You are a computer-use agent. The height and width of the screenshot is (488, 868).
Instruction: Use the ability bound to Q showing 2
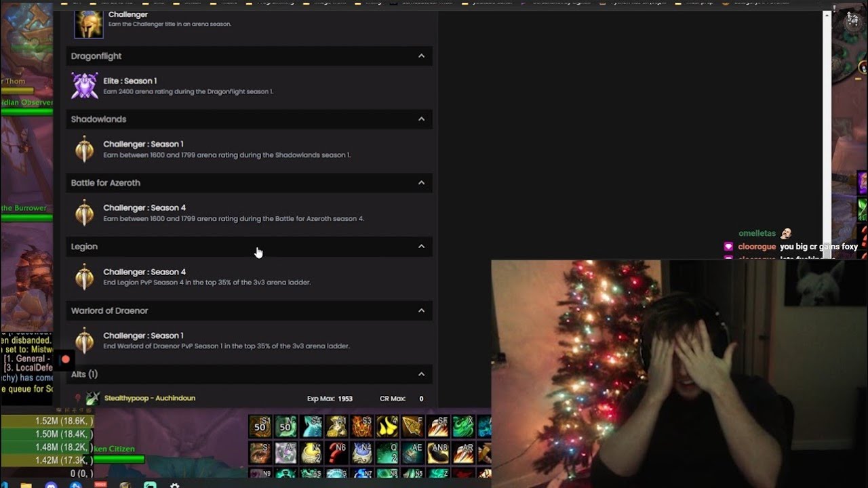tap(387, 452)
